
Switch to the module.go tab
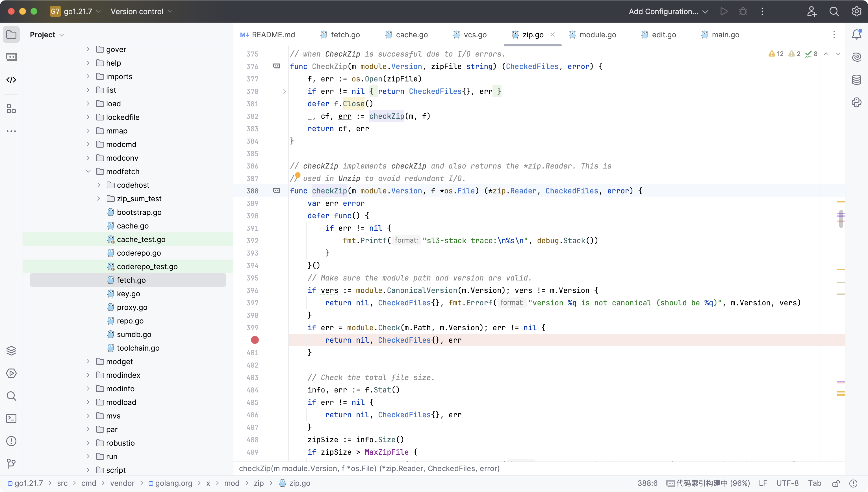pyautogui.click(x=593, y=35)
